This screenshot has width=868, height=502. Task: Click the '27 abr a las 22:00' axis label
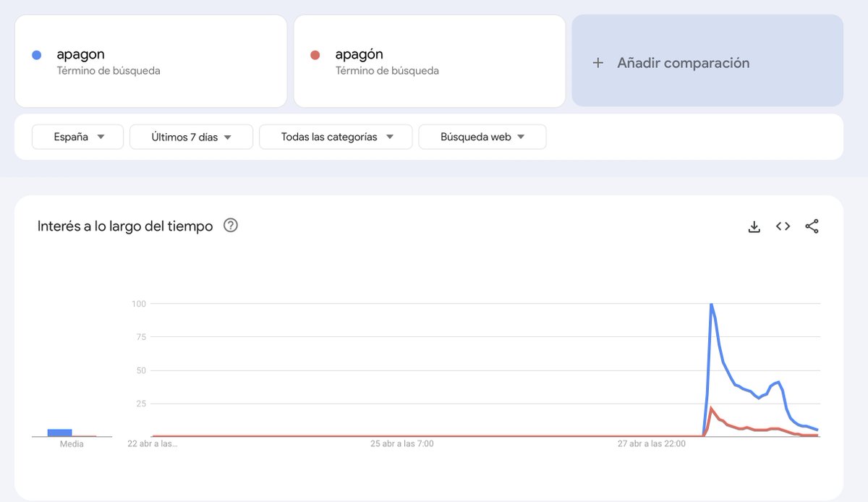pyautogui.click(x=652, y=443)
